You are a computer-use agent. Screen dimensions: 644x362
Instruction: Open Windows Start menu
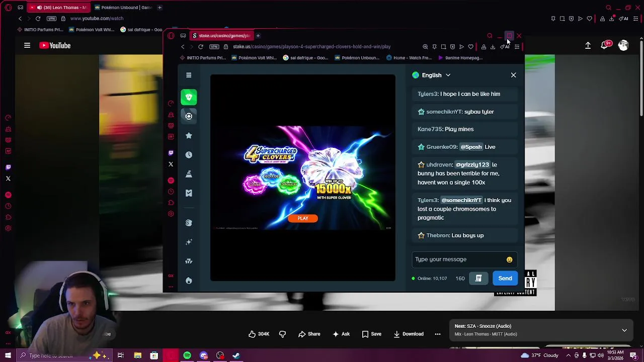coord(8,355)
